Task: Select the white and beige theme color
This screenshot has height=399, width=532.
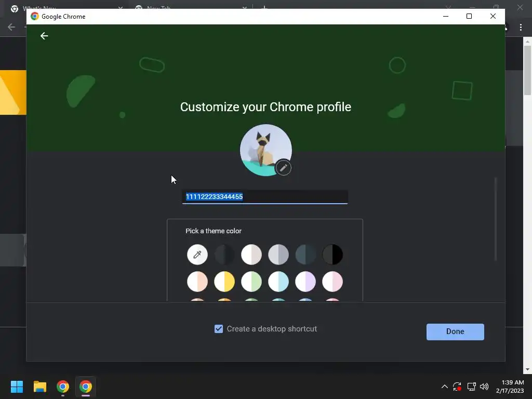Action: (251, 254)
